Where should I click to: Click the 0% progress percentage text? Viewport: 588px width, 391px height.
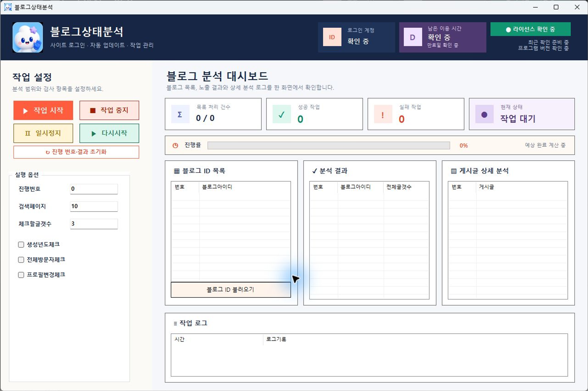tap(464, 146)
